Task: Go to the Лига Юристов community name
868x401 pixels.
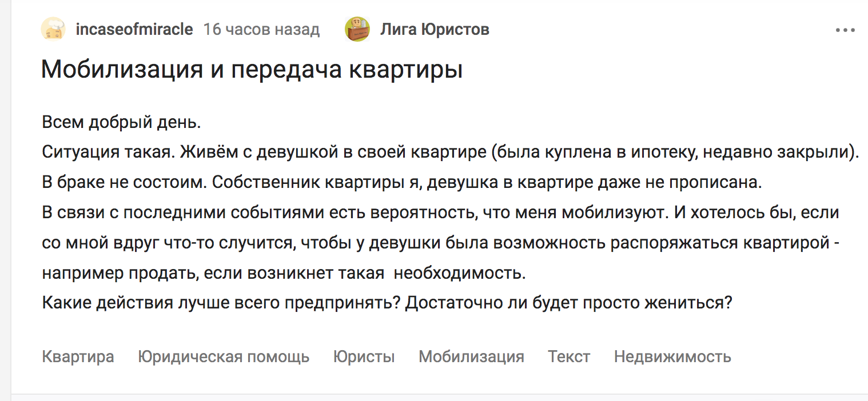Action: coord(435,29)
